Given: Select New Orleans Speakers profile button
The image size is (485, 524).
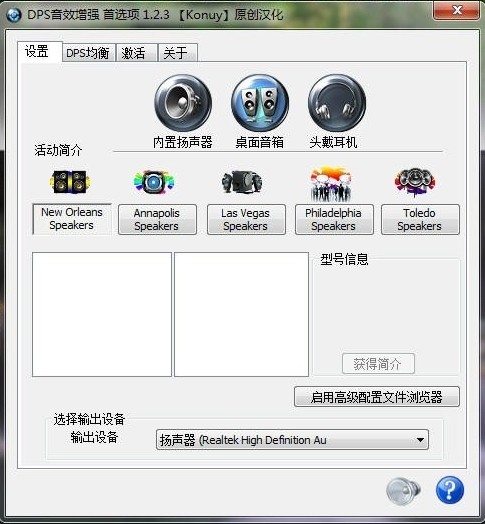Looking at the screenshot, I should point(72,219).
